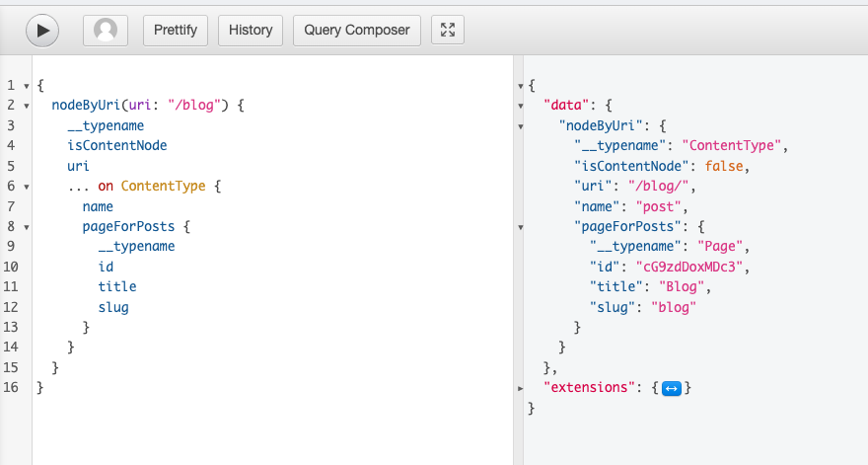Expand the "extensions" object arrow in response
868x465 pixels.
(x=521, y=389)
